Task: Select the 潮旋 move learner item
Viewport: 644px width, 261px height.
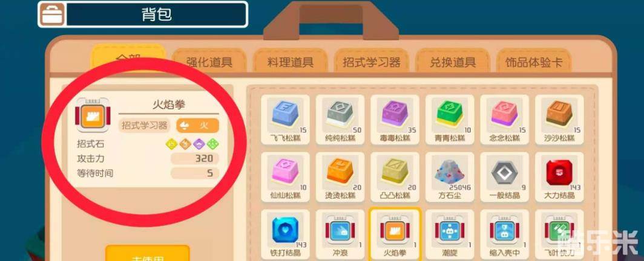Action: pos(450,234)
